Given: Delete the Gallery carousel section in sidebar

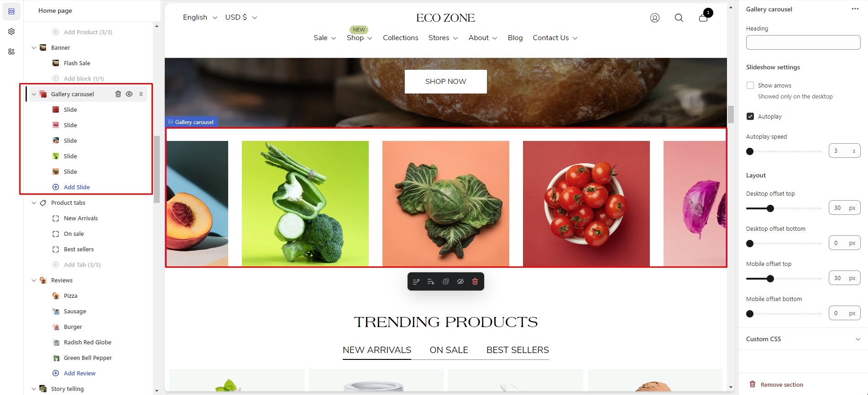Looking at the screenshot, I should tap(118, 94).
